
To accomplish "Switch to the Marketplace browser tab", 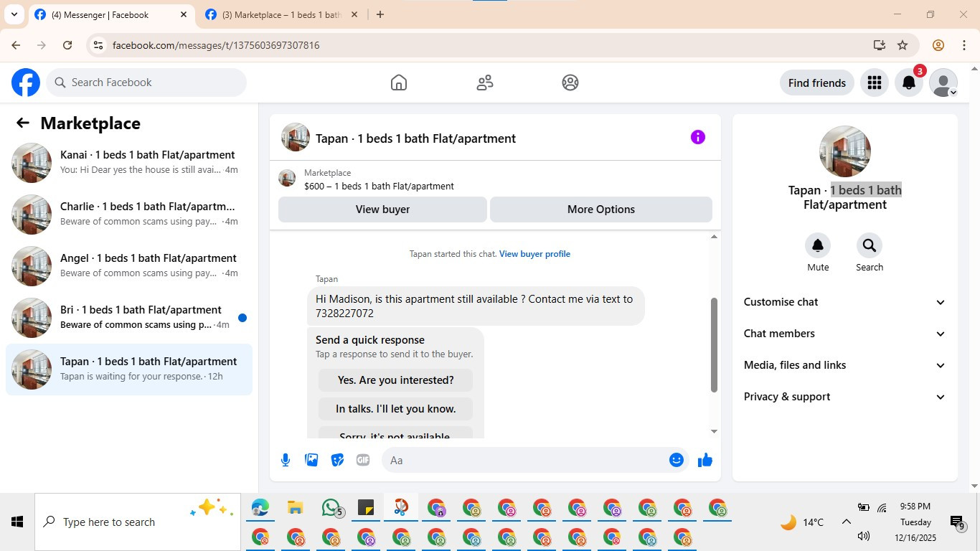I will pyautogui.click(x=281, y=14).
